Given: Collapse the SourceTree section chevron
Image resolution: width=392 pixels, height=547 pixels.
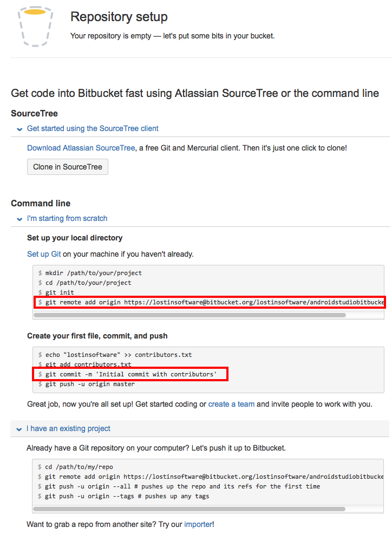Looking at the screenshot, I should (x=19, y=129).
